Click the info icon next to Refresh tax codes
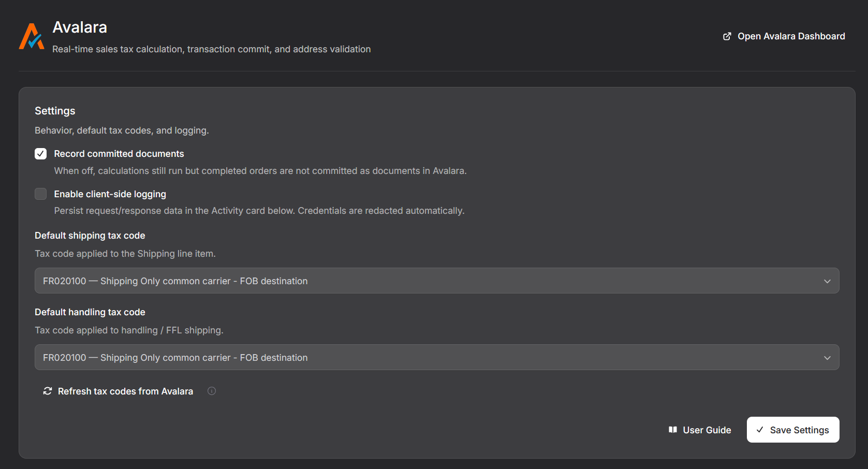The height and width of the screenshot is (469, 868). pyautogui.click(x=212, y=391)
